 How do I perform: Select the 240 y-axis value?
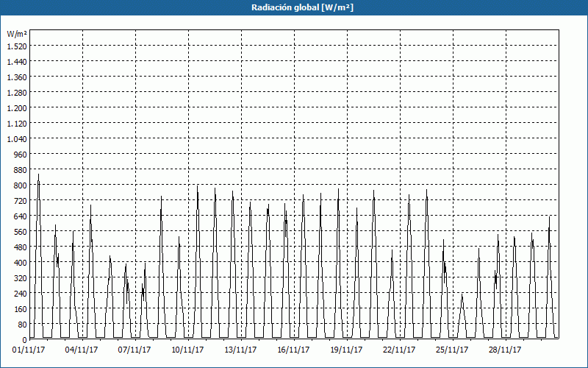click(x=21, y=293)
